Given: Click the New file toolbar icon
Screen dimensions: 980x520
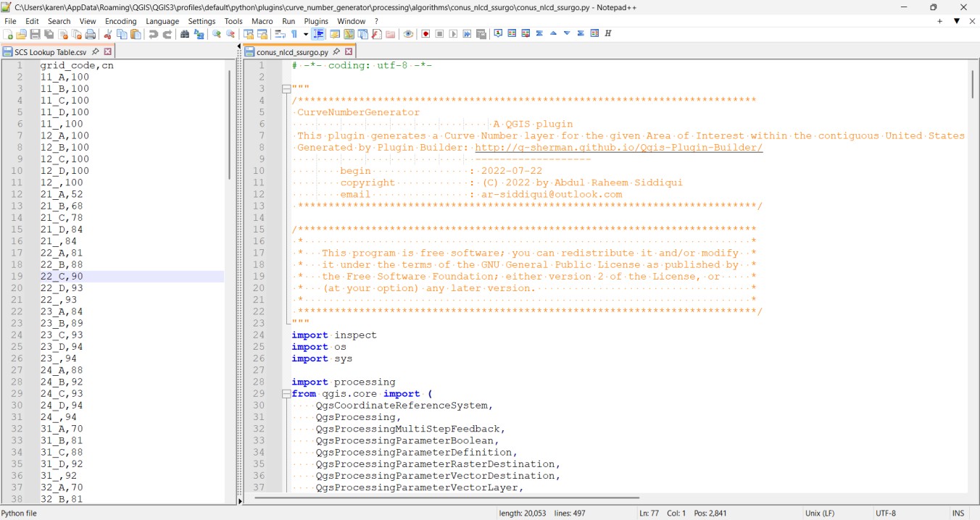Looking at the screenshot, I should (x=8, y=34).
